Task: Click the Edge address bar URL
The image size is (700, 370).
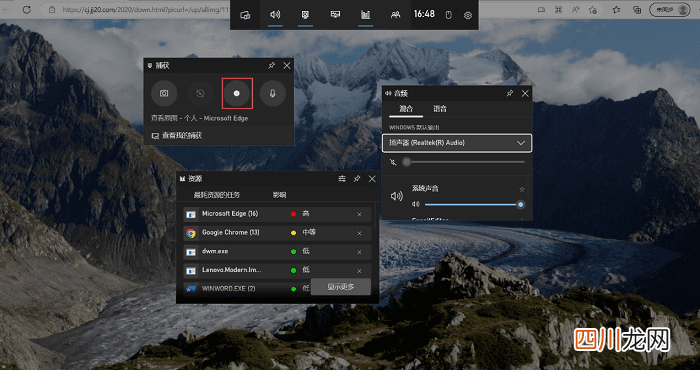Action: click(145, 9)
